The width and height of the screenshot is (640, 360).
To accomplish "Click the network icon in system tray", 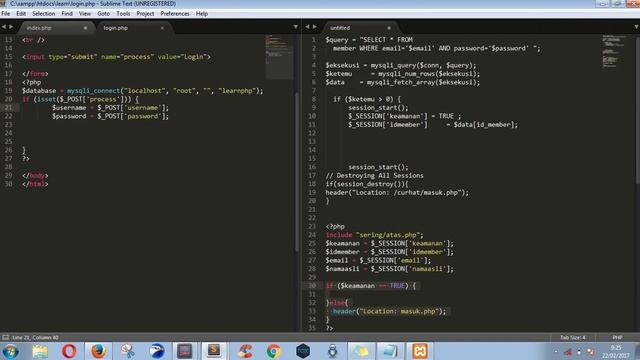I will [x=568, y=351].
